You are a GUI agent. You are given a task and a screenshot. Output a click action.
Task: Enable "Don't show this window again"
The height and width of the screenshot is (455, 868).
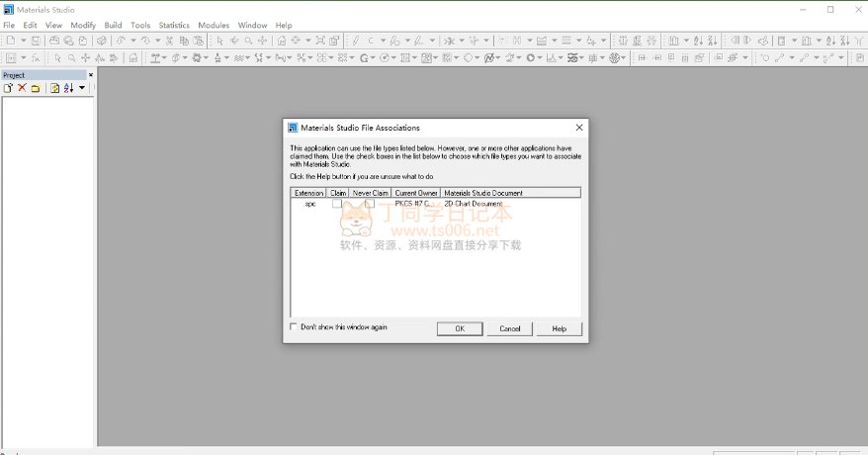[x=294, y=327]
